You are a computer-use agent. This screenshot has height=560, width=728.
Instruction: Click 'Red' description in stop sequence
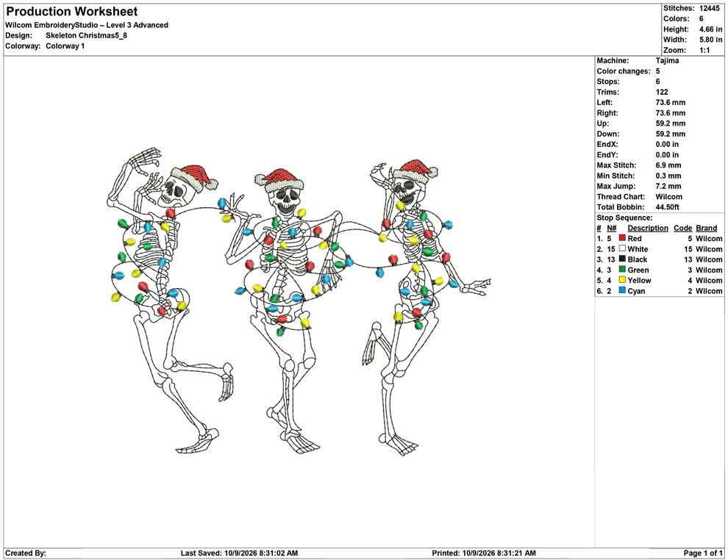tap(634, 238)
